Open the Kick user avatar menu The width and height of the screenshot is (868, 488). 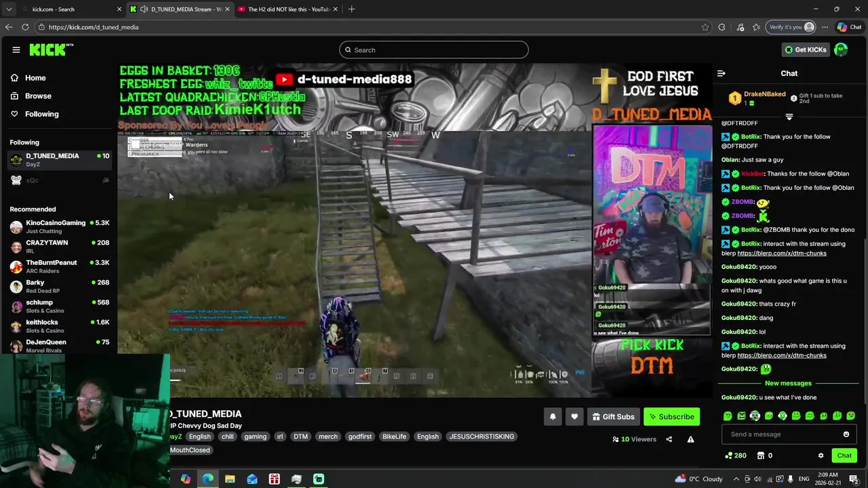coord(841,49)
